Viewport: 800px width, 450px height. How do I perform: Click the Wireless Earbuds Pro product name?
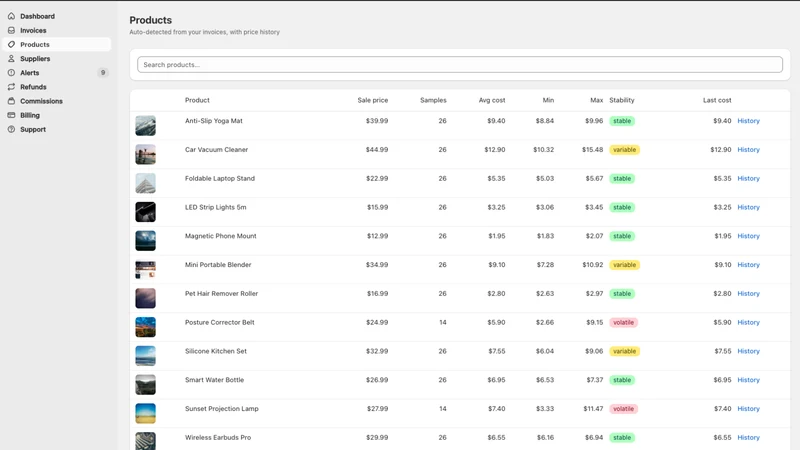coord(218,437)
